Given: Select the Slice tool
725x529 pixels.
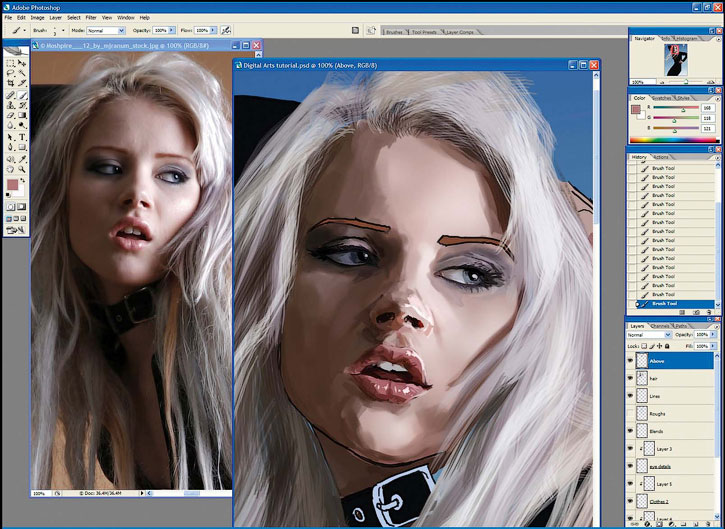Looking at the screenshot, I should coord(22,83).
